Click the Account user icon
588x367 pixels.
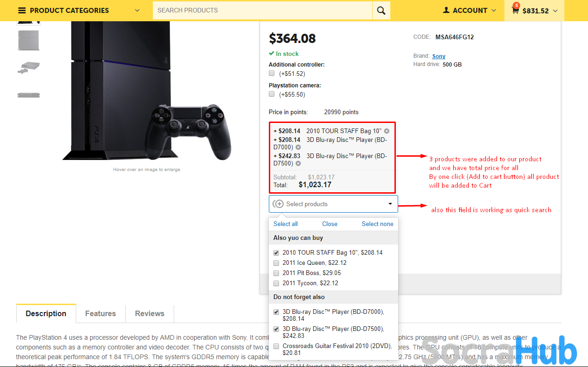(446, 10)
